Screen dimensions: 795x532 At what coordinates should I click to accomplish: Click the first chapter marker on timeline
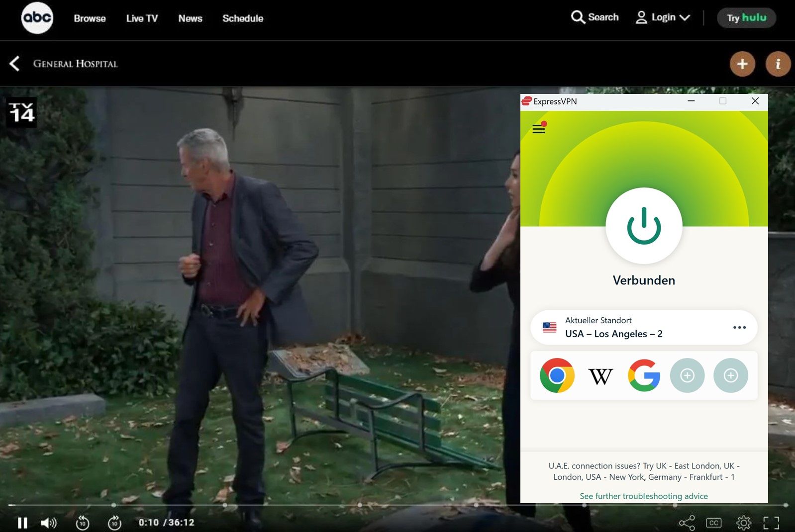click(x=113, y=505)
